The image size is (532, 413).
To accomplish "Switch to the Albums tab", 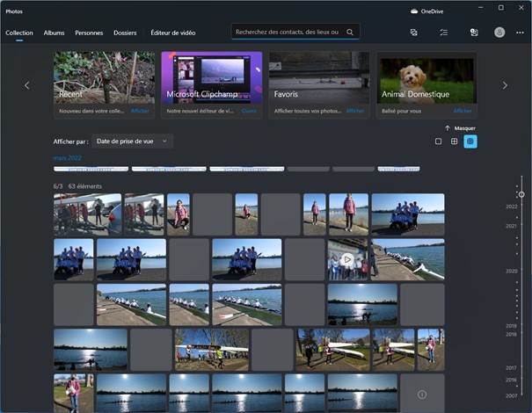I will [x=54, y=33].
